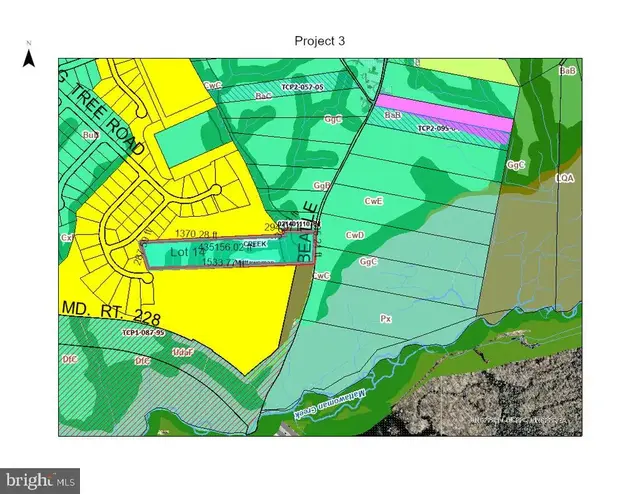
Task: Click the BaB label in top-right corner
Action: [x=568, y=71]
